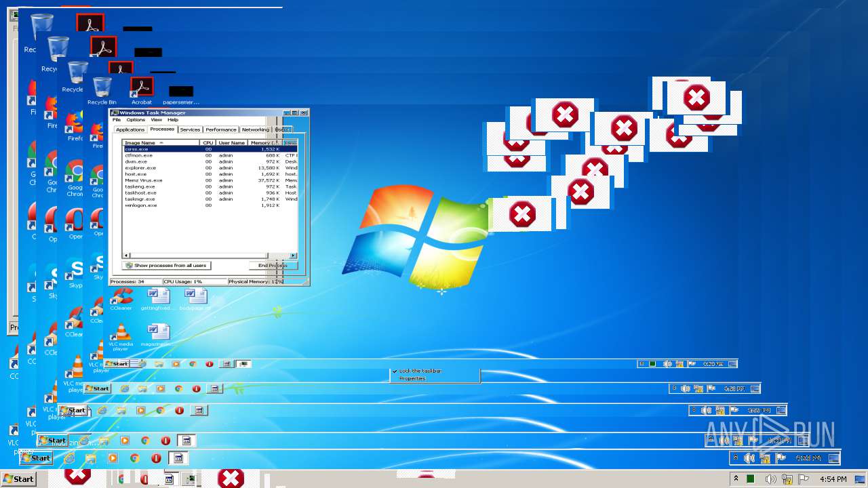Viewport: 868px width, 488px height.
Task: Select the gettingfixed... Word document icon
Action: 158,299
